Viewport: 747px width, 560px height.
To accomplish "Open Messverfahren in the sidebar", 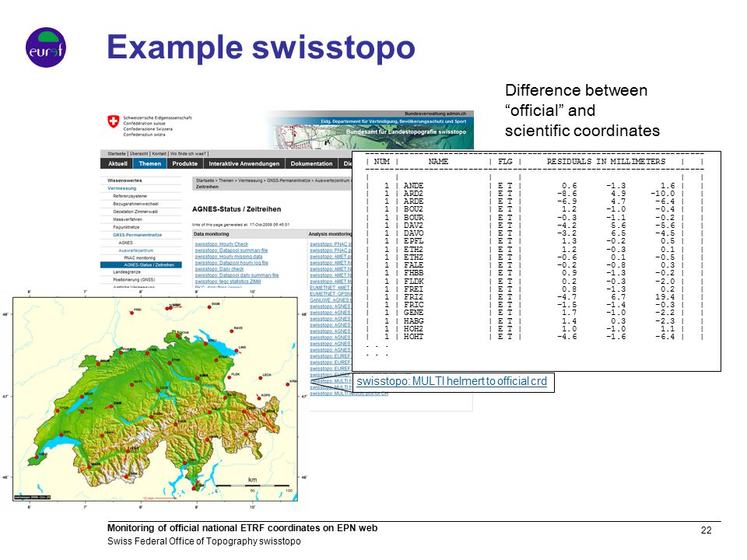I will pos(128,219).
